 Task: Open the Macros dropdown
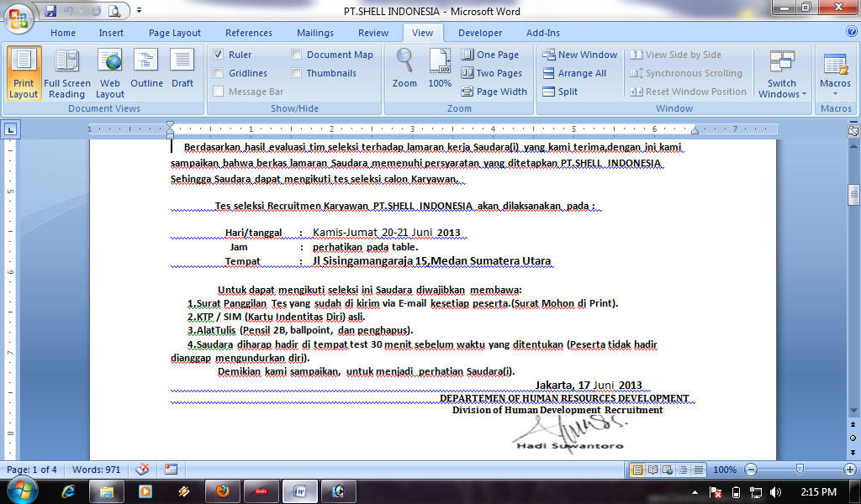(835, 73)
